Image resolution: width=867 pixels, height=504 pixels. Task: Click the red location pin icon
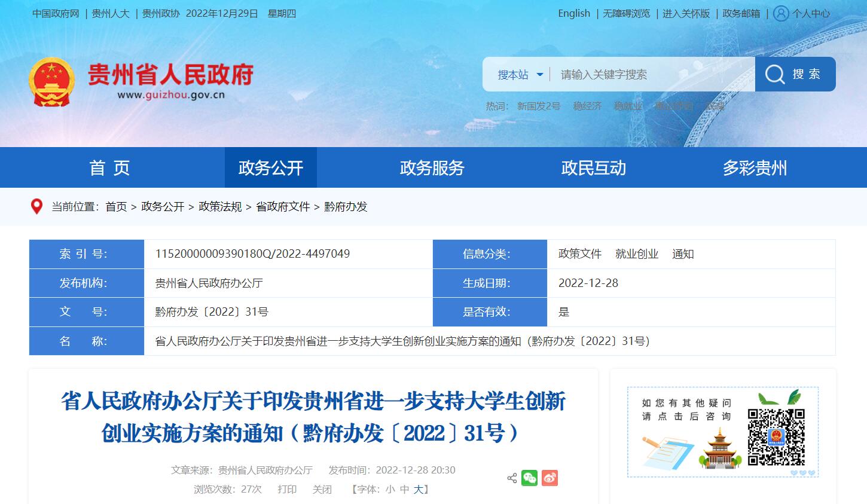tap(36, 207)
